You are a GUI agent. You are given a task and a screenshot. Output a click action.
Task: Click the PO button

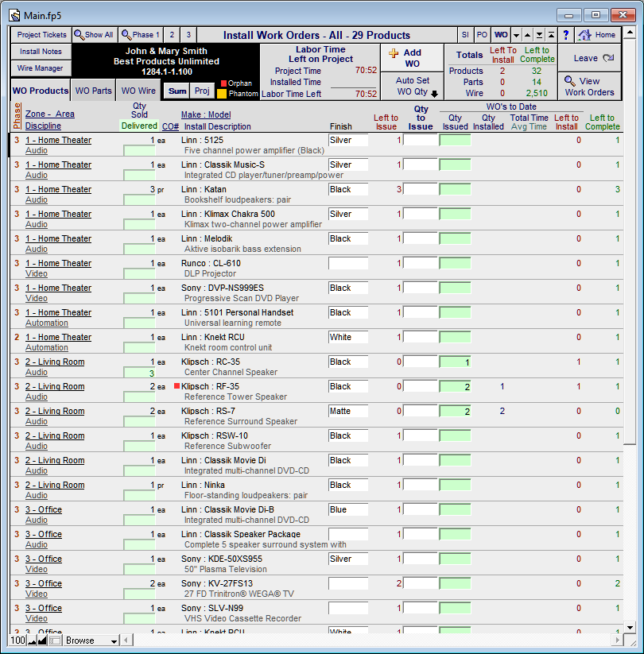pyautogui.click(x=482, y=35)
